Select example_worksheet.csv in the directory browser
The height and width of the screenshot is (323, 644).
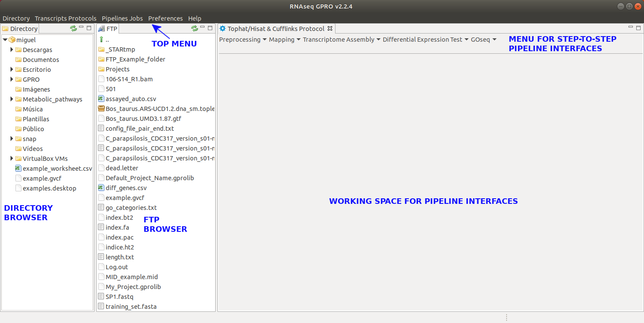(57, 169)
